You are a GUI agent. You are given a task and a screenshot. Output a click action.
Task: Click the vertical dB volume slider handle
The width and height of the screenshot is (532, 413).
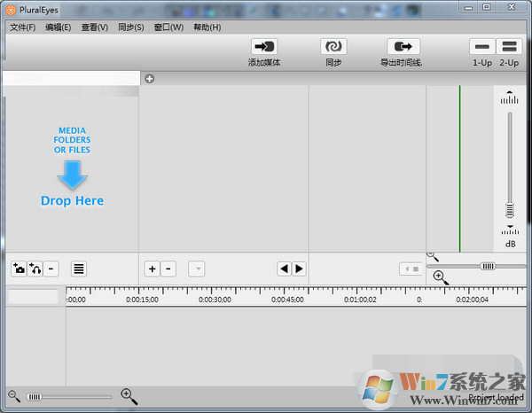click(510, 210)
